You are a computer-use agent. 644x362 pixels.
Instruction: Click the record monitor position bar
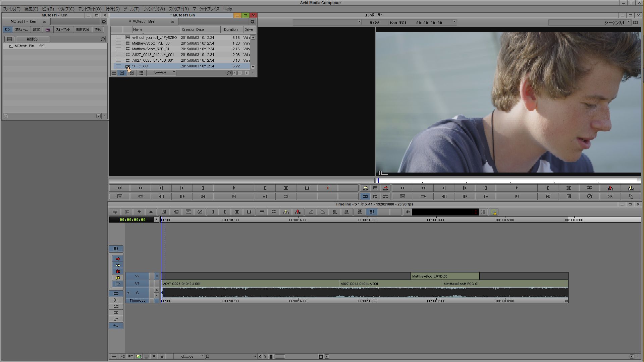point(508,180)
